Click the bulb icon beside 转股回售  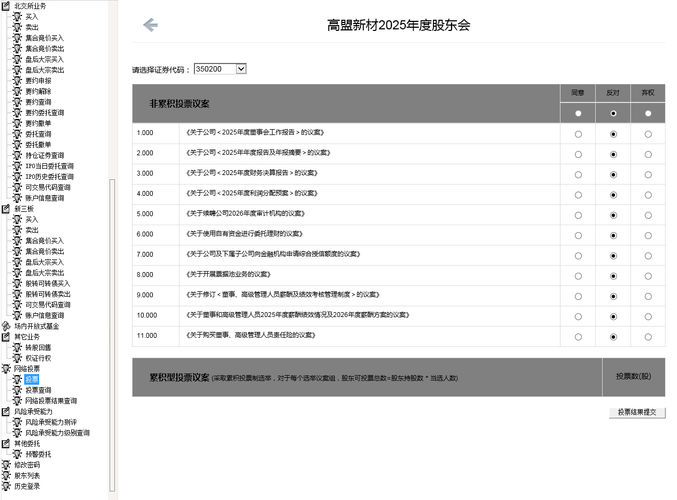tap(17, 347)
